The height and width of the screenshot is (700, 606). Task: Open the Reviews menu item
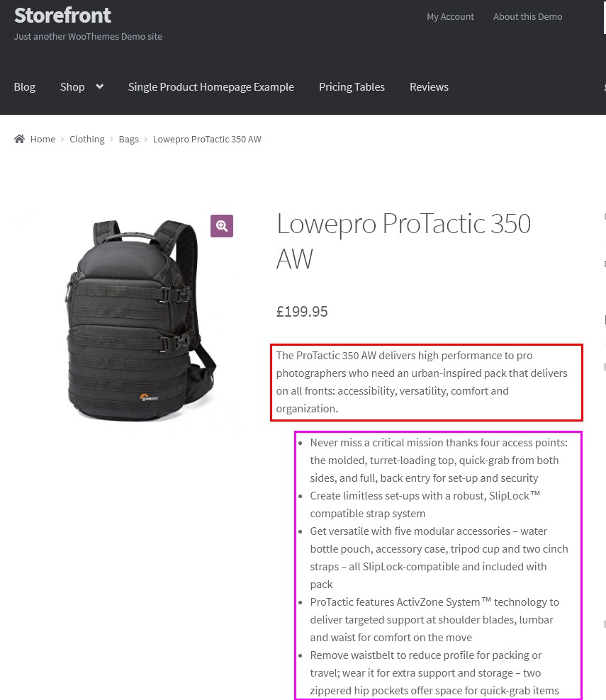(x=429, y=87)
